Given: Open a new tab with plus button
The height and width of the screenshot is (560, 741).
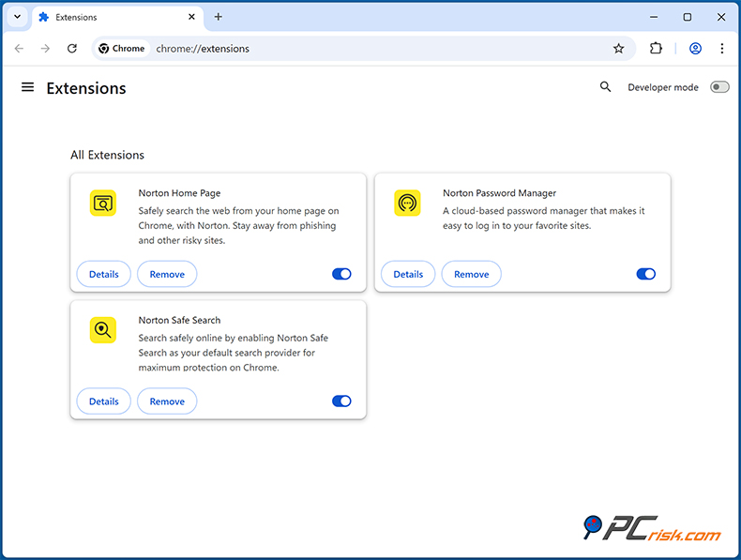Looking at the screenshot, I should click(x=219, y=17).
